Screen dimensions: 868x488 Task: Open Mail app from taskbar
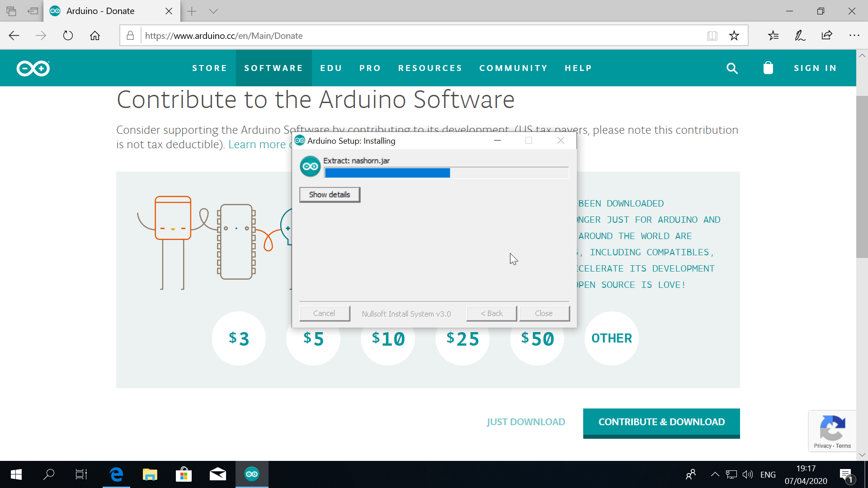217,474
